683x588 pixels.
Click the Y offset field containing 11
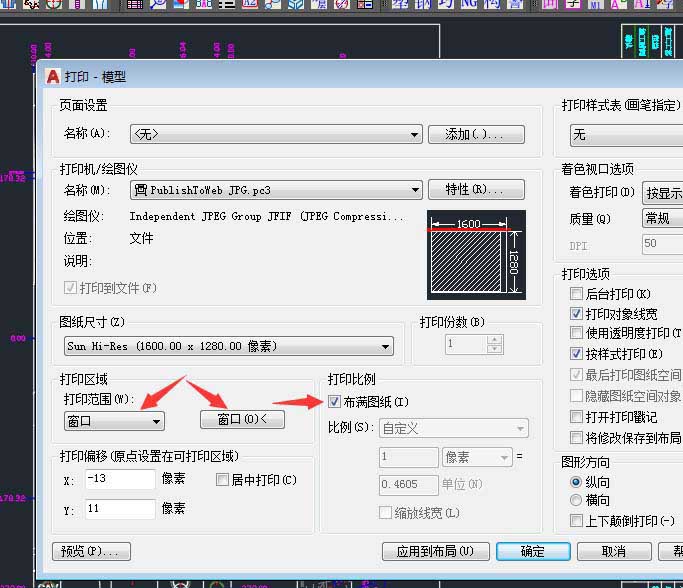click(120, 509)
